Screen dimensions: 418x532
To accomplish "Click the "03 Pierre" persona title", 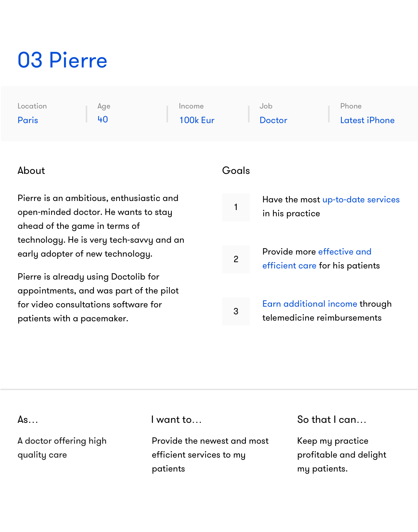I will pos(63,60).
